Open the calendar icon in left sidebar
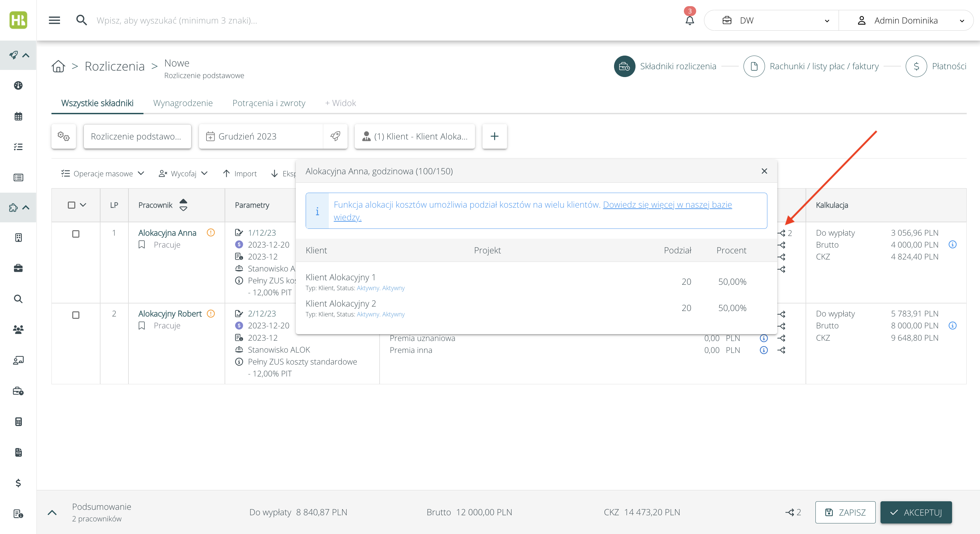The height and width of the screenshot is (534, 980). (x=18, y=116)
